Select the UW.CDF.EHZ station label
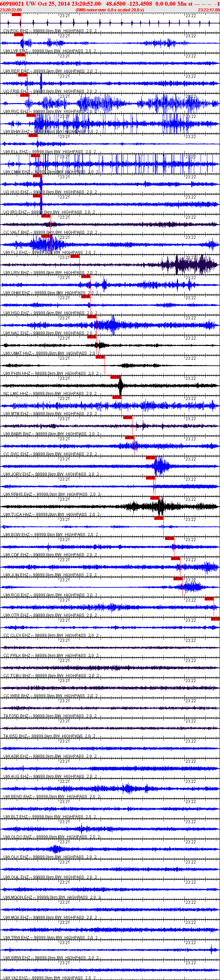This screenshot has height=980, width=220. click(50, 555)
